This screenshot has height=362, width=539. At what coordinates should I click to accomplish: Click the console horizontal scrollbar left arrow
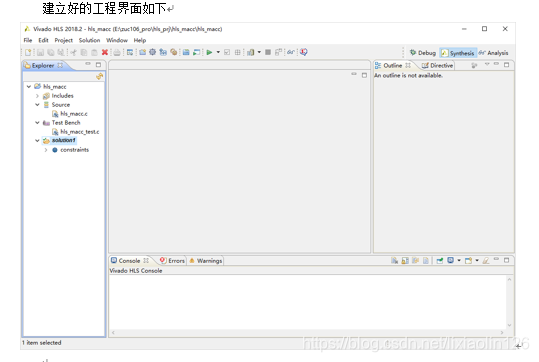[x=113, y=332]
